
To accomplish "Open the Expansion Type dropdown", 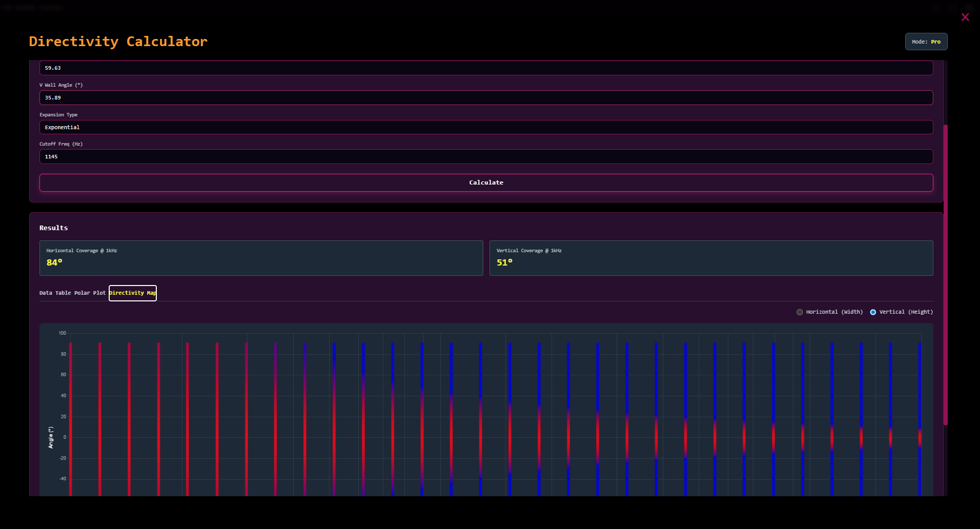I will (485, 128).
